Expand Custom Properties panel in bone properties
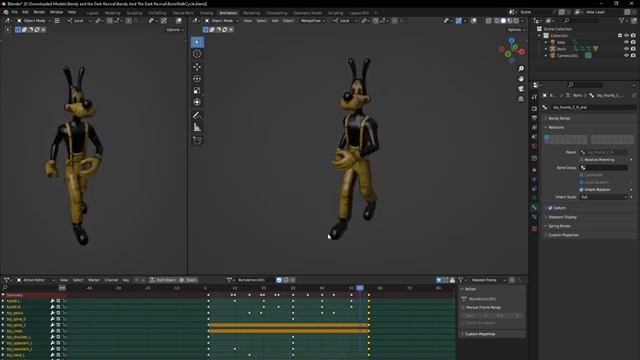 pos(563,235)
